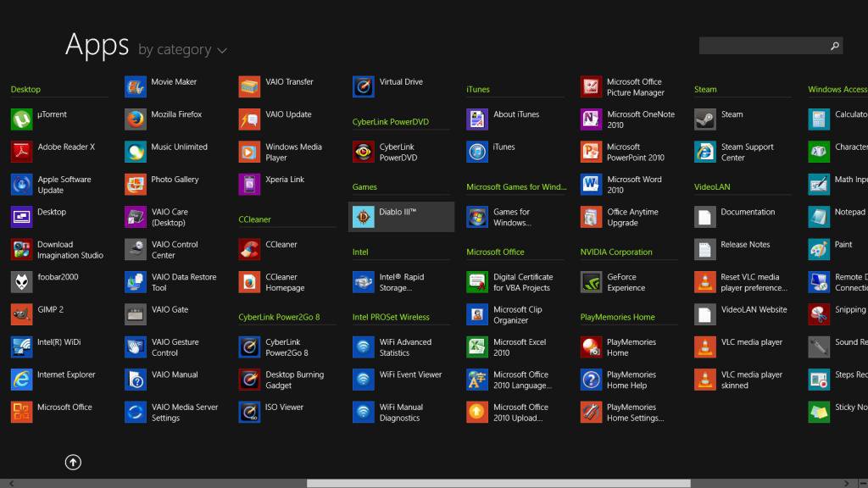
Task: Open 'Desktop Burning Gadget' label
Action: click(x=294, y=380)
